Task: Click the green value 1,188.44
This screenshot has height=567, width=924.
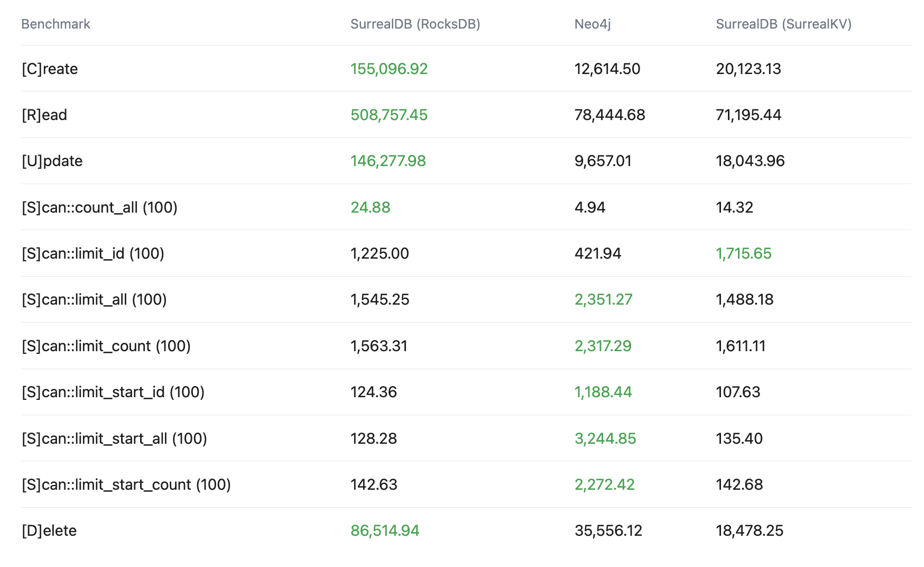Action: (x=603, y=392)
